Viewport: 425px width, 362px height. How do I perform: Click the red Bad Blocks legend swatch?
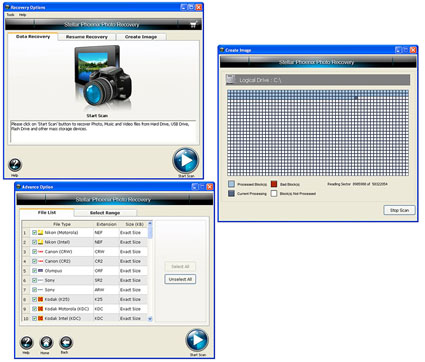(274, 184)
